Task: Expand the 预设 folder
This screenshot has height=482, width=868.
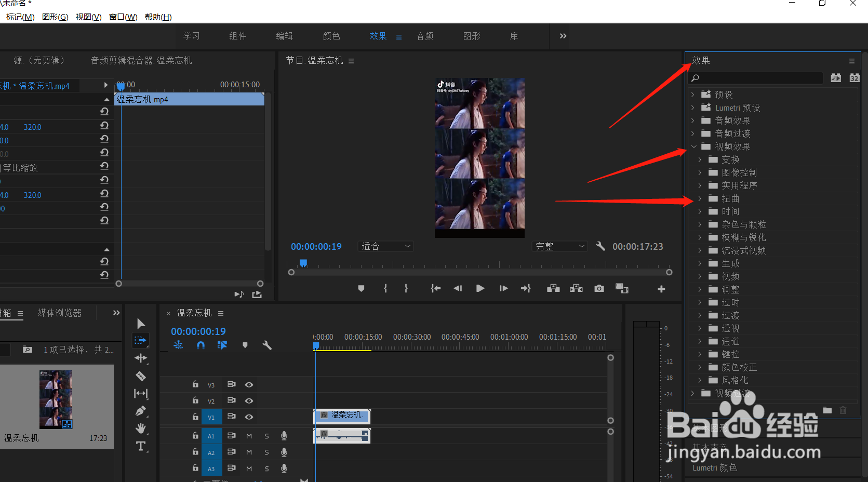Action: click(693, 95)
